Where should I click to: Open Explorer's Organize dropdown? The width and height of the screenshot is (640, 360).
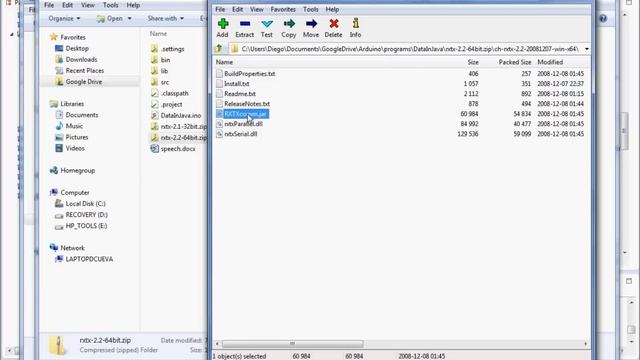[64, 18]
